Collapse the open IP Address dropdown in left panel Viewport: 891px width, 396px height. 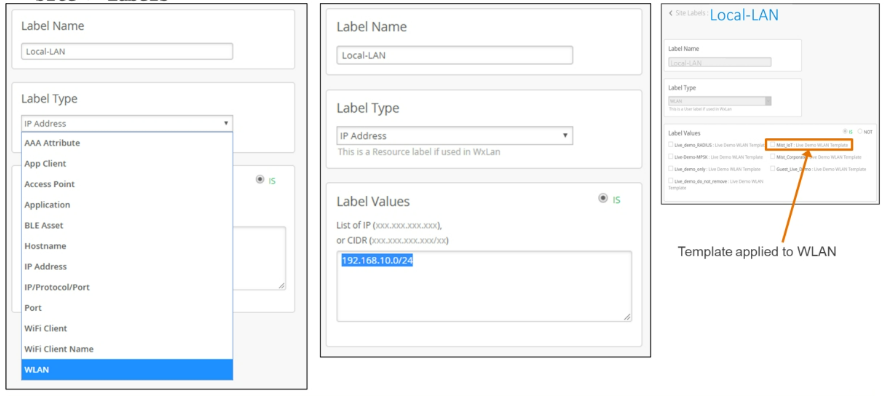(127, 123)
